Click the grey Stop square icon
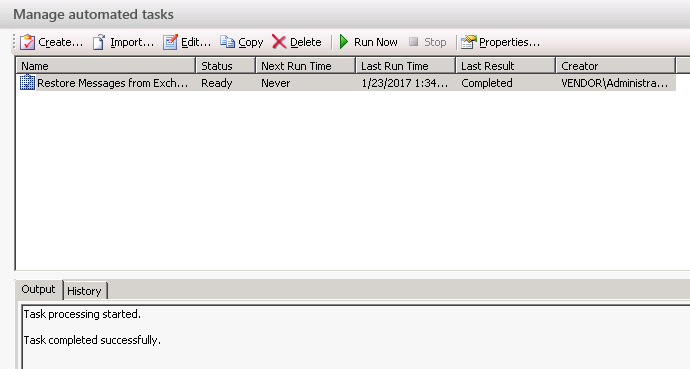Image resolution: width=690 pixels, height=369 pixels. [413, 42]
